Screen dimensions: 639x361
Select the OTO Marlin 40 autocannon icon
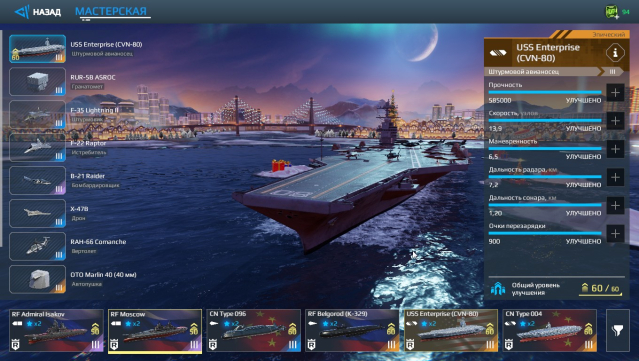point(37,280)
